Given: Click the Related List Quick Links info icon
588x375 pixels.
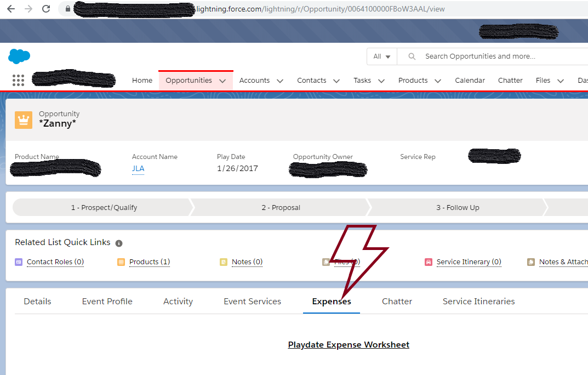Looking at the screenshot, I should [119, 243].
